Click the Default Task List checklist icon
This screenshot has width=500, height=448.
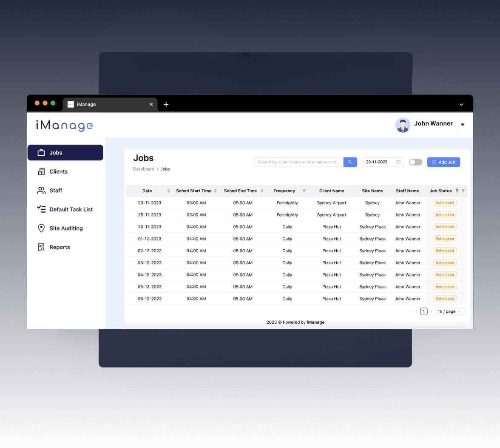(x=41, y=209)
